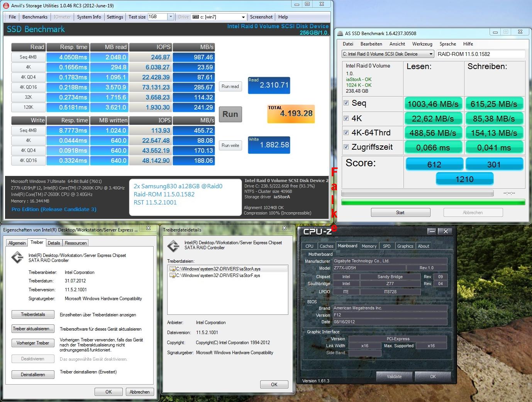The height and width of the screenshot is (402, 532).
Task: Click Anvil's Storage Utilities title bar icon
Action: click(x=6, y=5)
